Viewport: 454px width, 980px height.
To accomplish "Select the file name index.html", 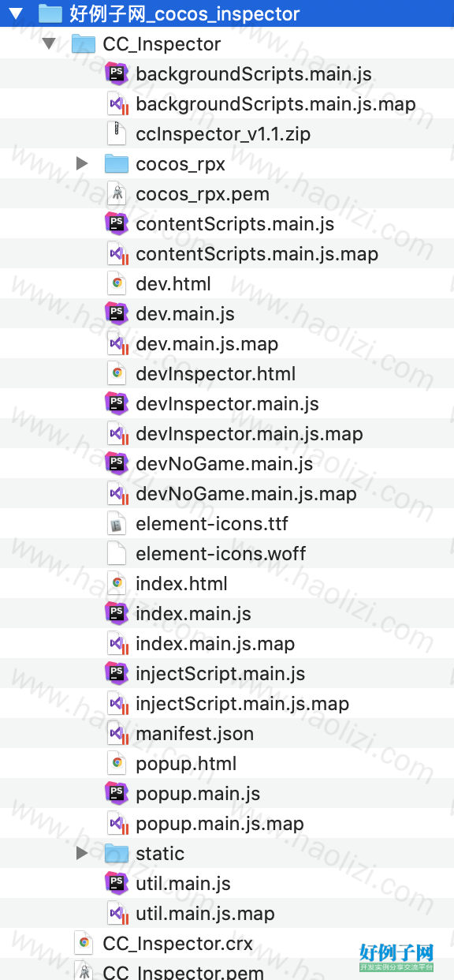I will (x=181, y=584).
